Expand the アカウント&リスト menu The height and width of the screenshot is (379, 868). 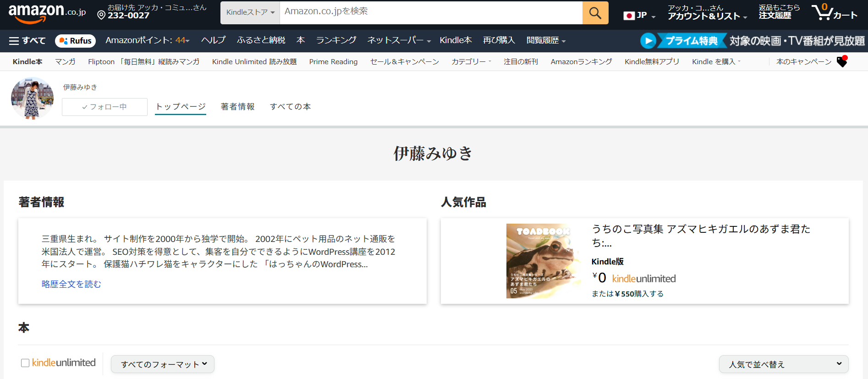click(x=707, y=12)
